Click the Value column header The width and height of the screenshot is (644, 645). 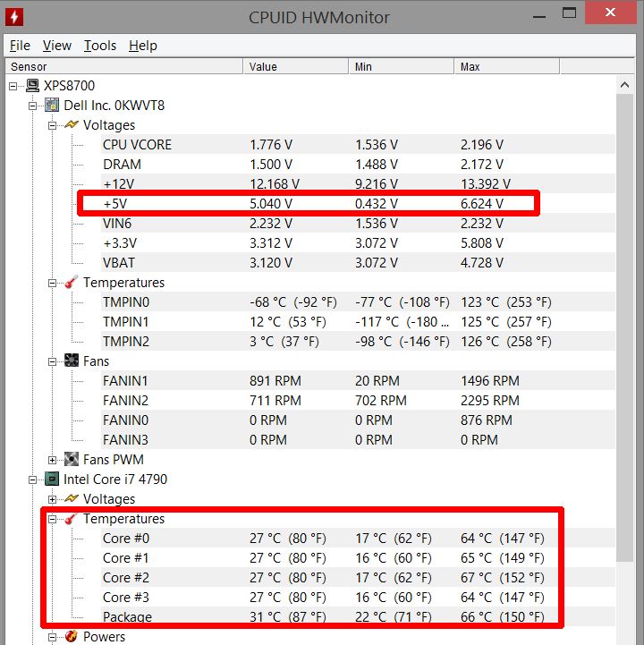pyautogui.click(x=296, y=66)
